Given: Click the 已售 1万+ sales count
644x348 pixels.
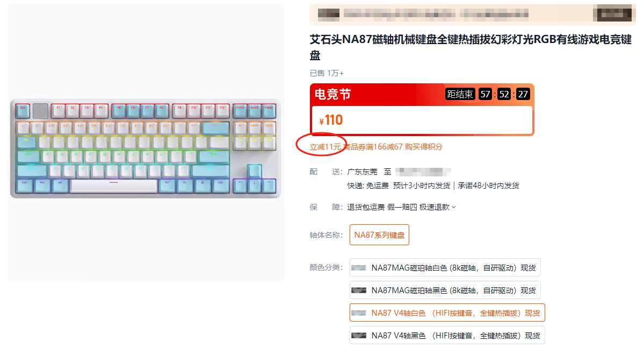Looking at the screenshot, I should click(x=327, y=73).
